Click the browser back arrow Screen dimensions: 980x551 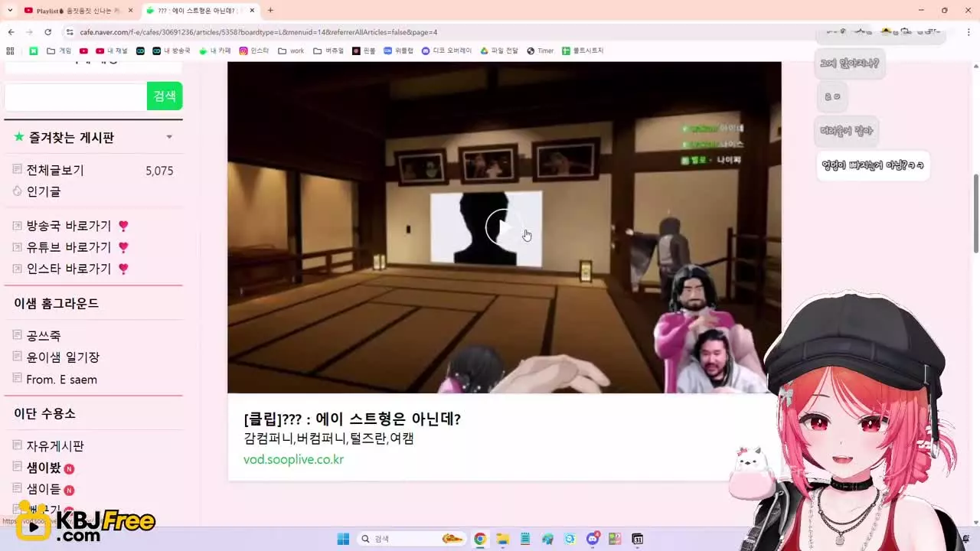pyautogui.click(x=11, y=32)
